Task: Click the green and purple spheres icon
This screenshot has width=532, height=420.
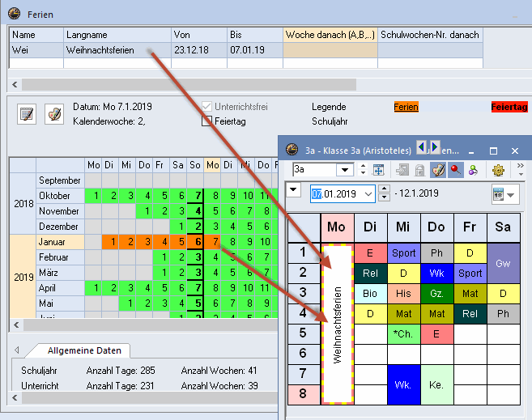Action: pos(473,170)
